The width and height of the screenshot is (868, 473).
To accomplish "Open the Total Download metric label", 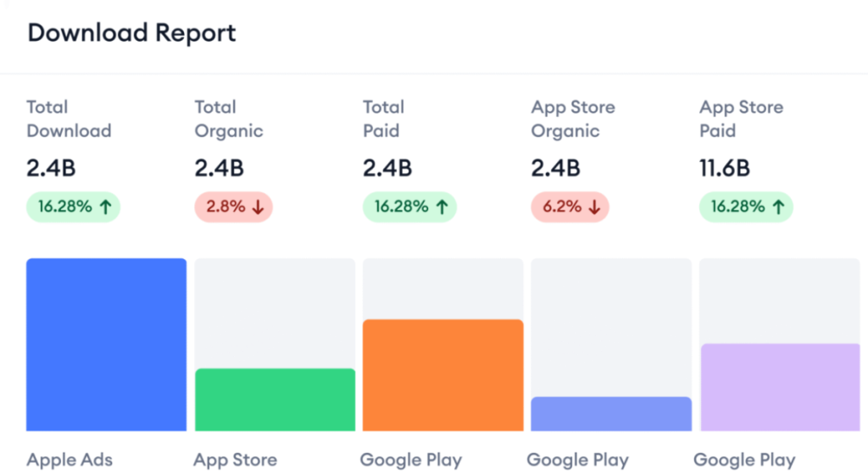I will (x=69, y=120).
